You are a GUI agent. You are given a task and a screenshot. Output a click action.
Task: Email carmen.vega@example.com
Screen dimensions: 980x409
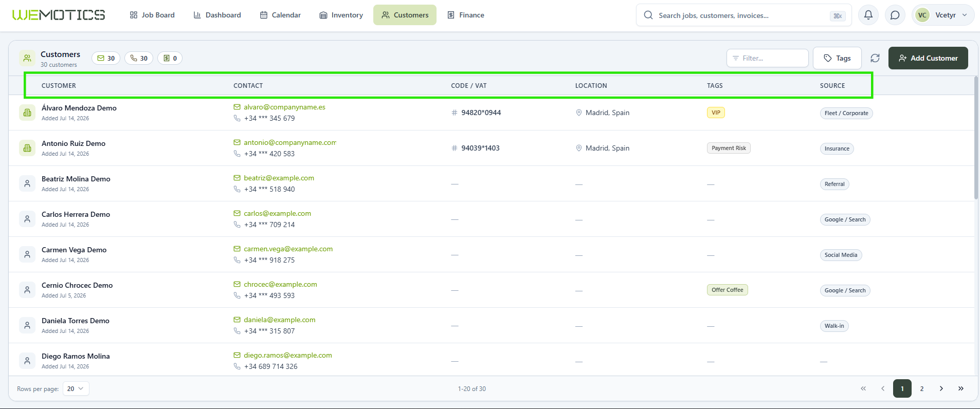click(288, 249)
